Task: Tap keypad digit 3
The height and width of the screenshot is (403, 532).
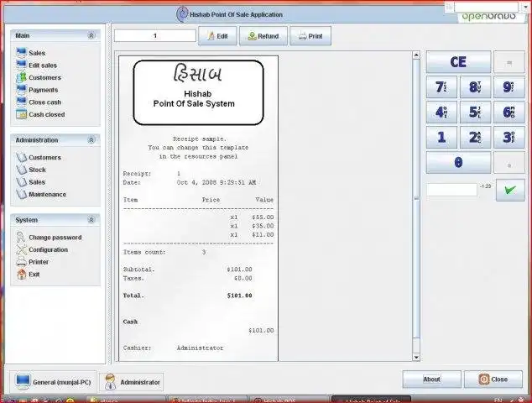Action: point(509,137)
